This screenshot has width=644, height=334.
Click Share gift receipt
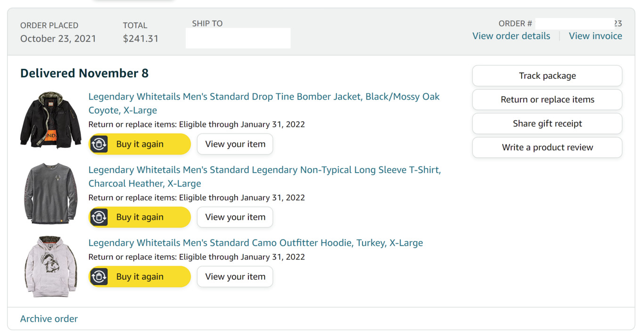[x=547, y=124]
